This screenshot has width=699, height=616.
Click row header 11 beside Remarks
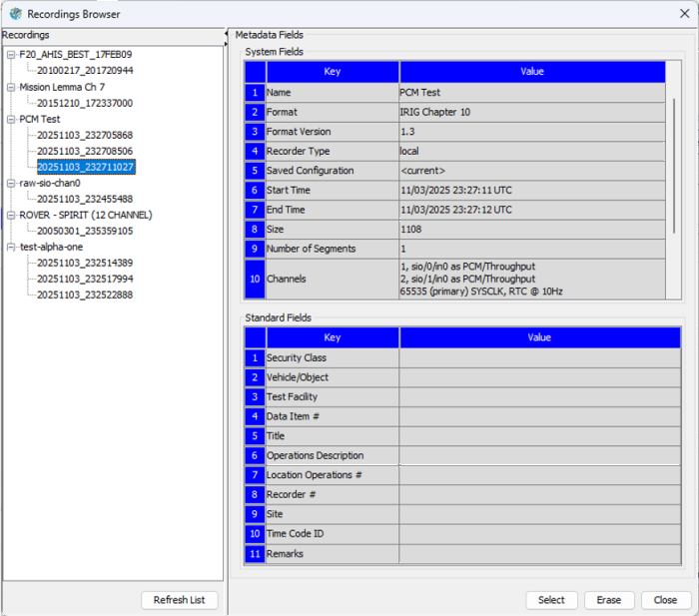[x=255, y=554]
